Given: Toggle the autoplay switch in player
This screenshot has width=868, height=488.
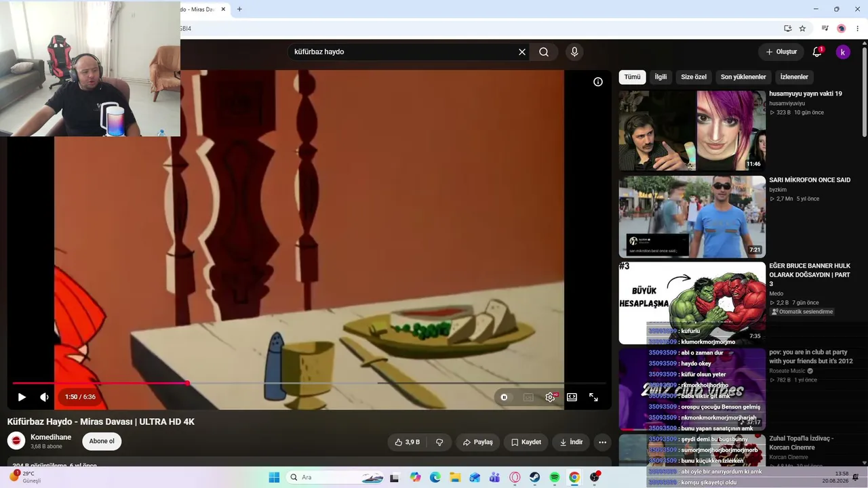Looking at the screenshot, I should (x=504, y=397).
